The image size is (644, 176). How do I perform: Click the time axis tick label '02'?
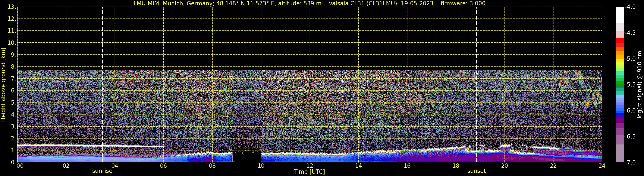(x=66, y=166)
